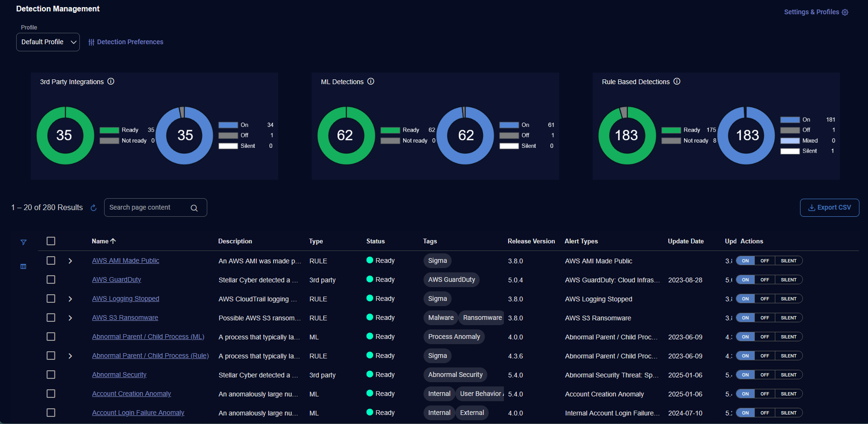Tick the select-all header checkbox

(51, 241)
